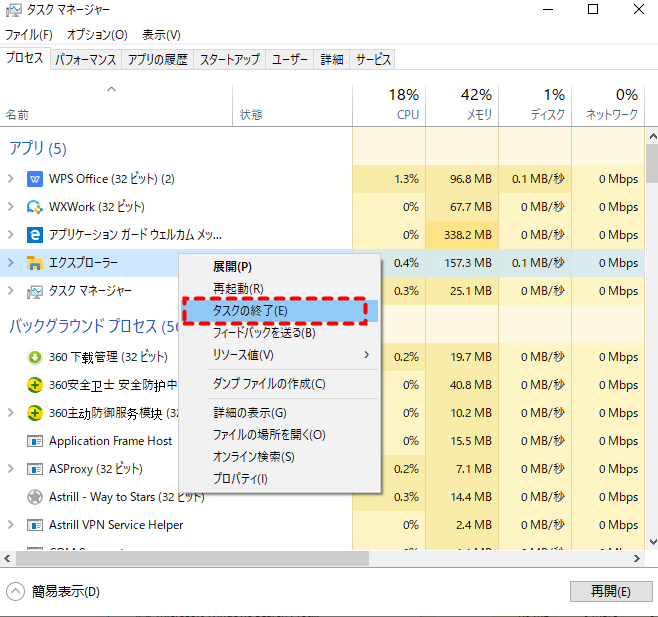Click the WPS Office app icon
The height and width of the screenshot is (617, 658).
(x=34, y=179)
